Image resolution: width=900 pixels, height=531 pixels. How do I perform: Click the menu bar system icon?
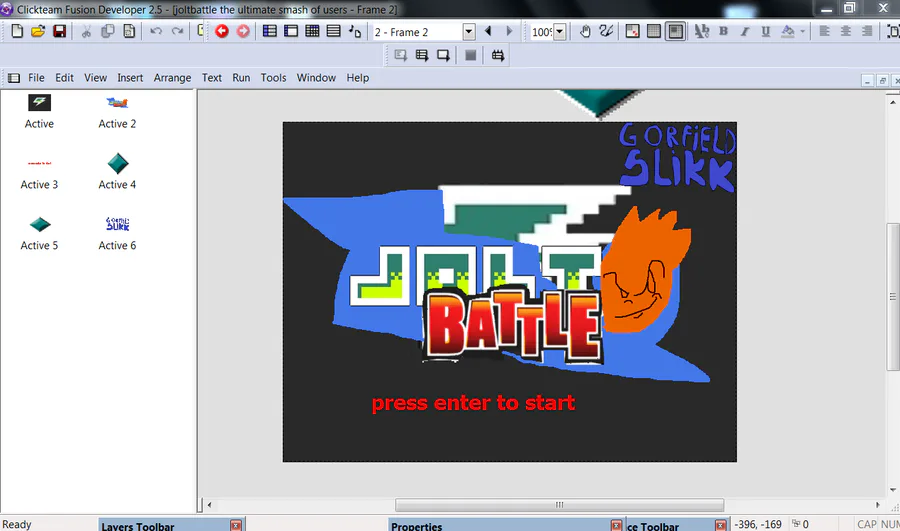coord(14,77)
